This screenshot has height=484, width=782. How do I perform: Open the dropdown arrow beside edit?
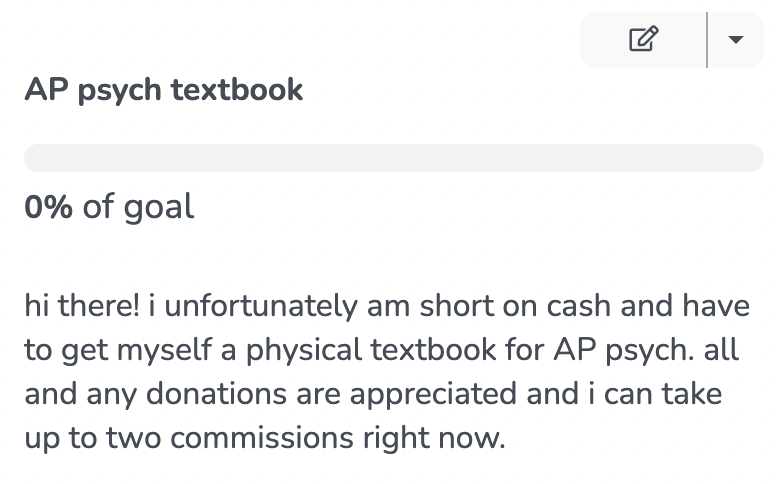pyautogui.click(x=736, y=40)
